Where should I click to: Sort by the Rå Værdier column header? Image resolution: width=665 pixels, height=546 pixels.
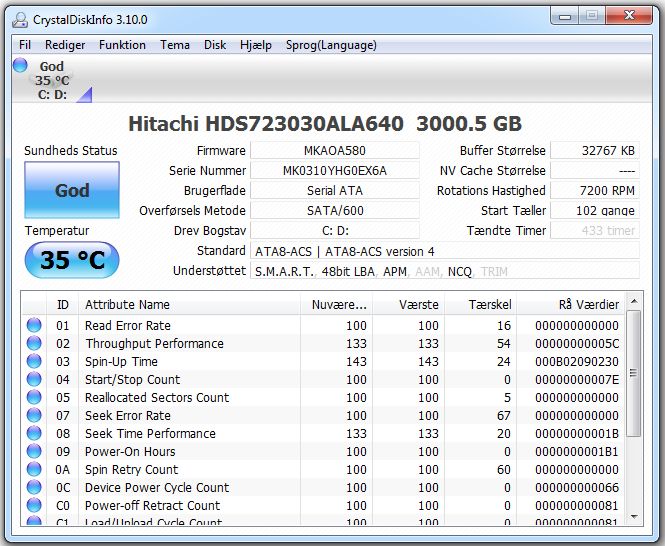coord(588,305)
